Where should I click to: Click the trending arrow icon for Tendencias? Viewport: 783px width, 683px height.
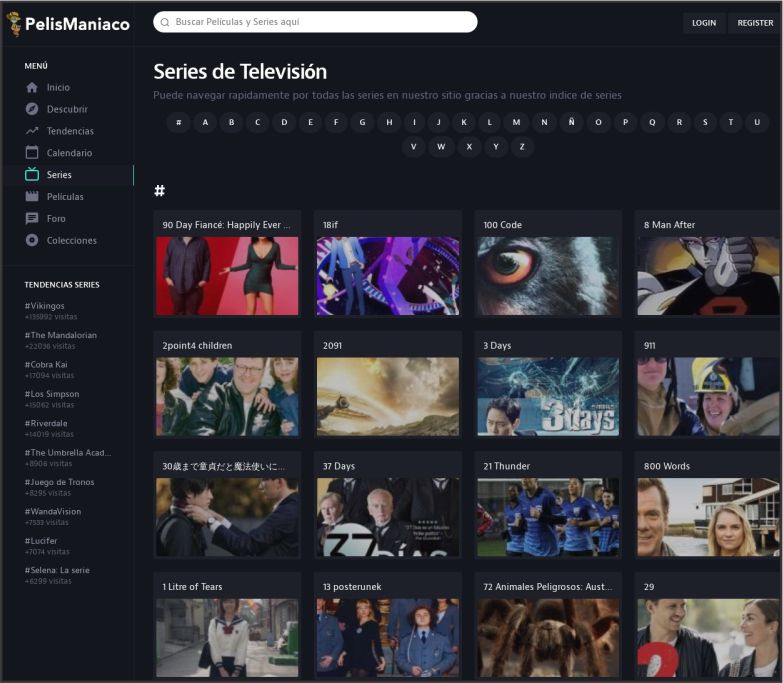(32, 131)
